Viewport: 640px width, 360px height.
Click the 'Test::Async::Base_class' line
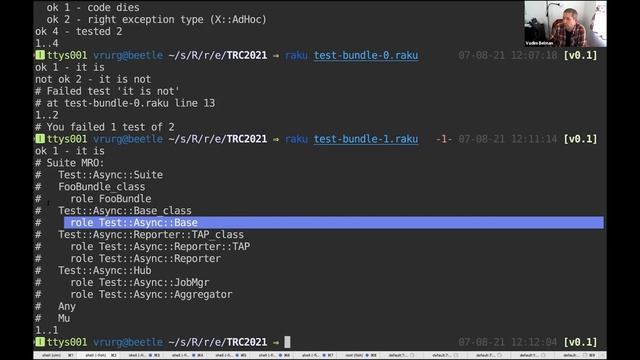[x=124, y=211]
